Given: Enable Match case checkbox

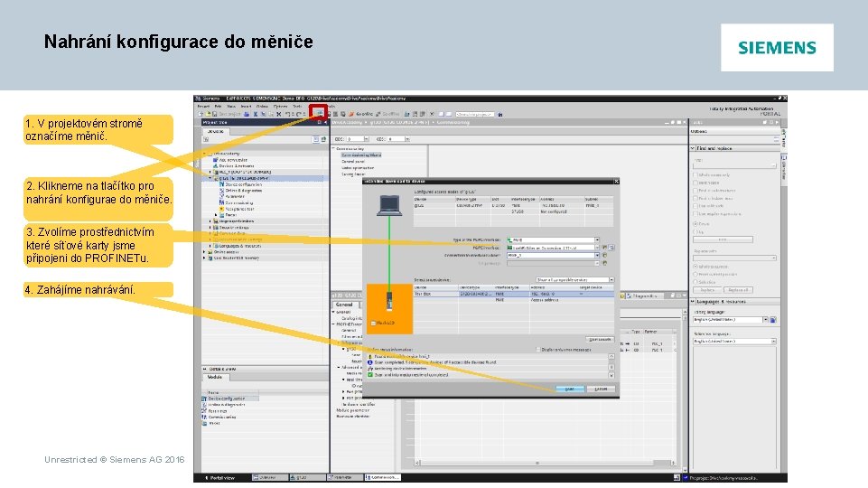Looking at the screenshot, I should (x=695, y=183).
